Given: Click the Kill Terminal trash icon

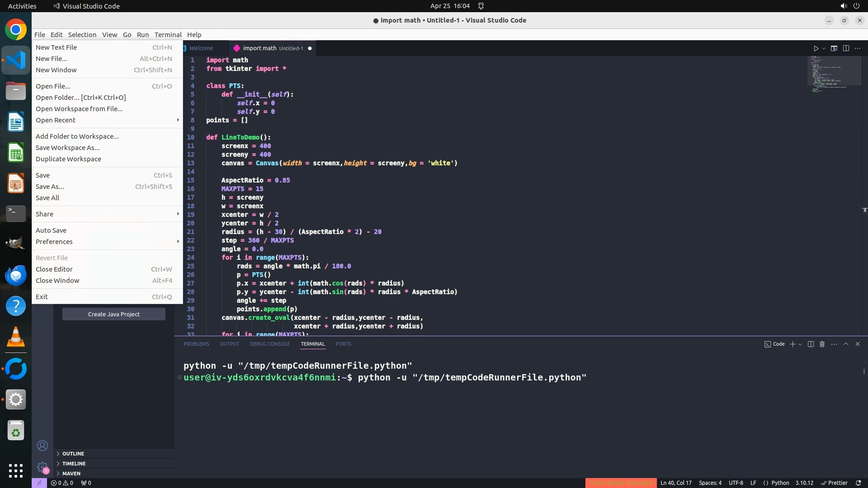Looking at the screenshot, I should click(x=822, y=344).
